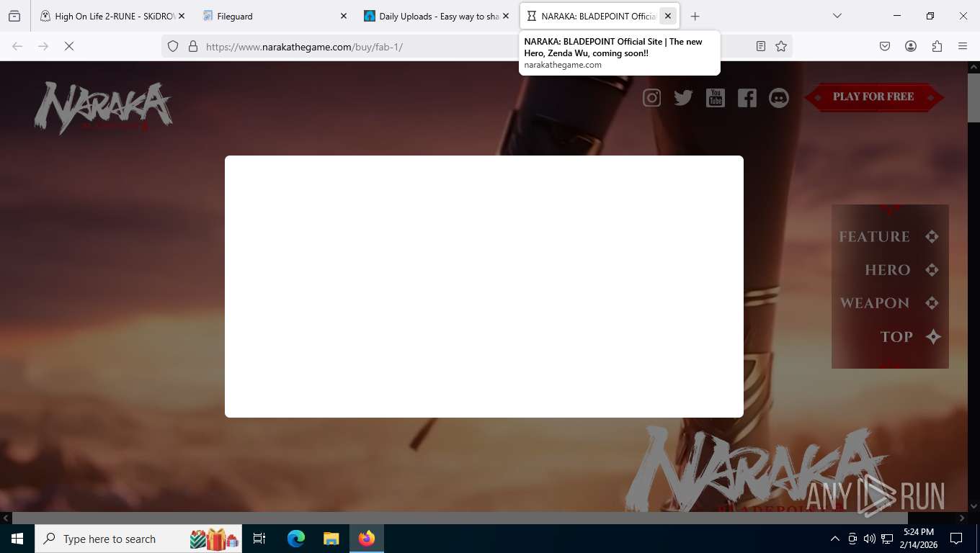Show hidden system tray icons
The height and width of the screenshot is (553, 980).
[x=835, y=539]
